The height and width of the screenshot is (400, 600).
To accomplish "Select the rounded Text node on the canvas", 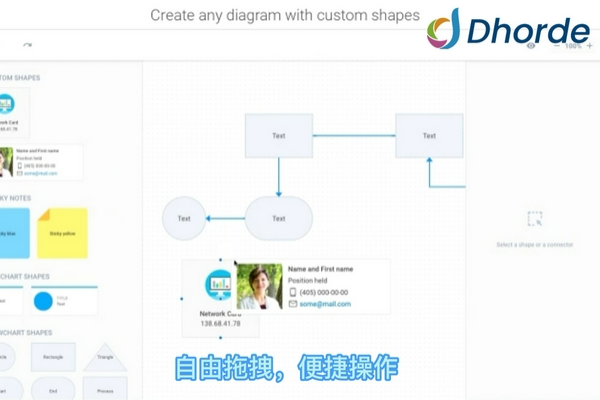I will pyautogui.click(x=279, y=218).
